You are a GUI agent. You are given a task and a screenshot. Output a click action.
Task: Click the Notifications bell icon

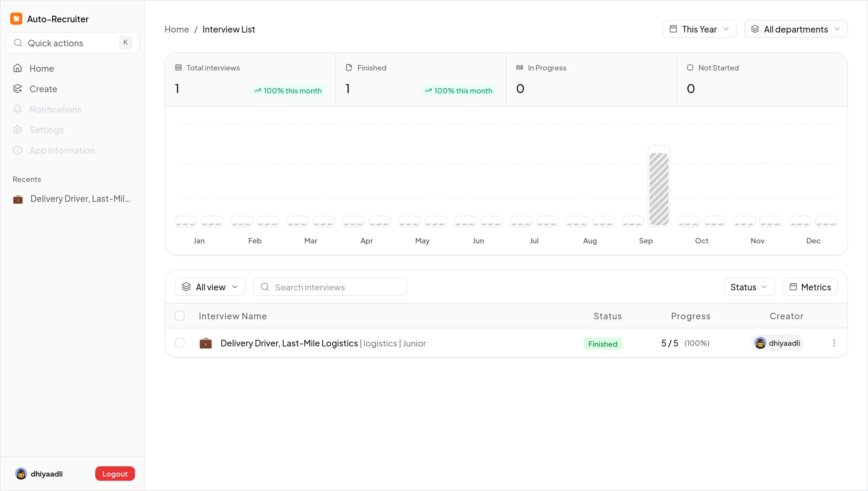pos(17,109)
